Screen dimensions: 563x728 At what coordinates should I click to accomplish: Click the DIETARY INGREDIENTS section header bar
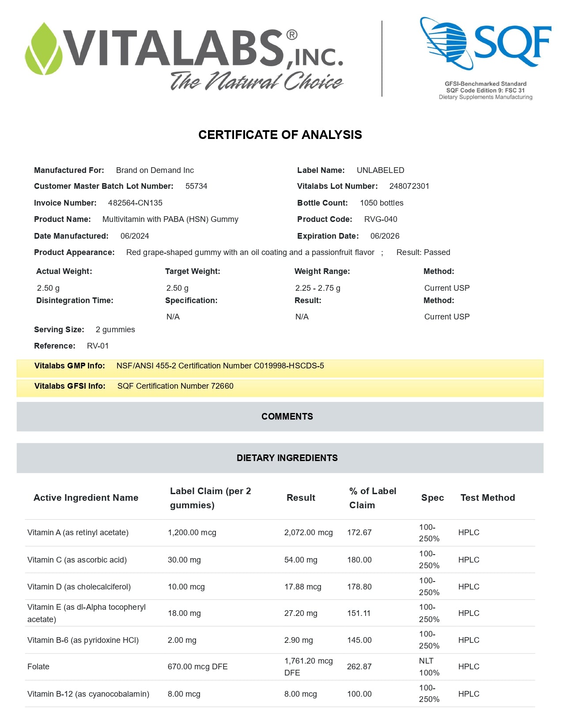coord(280,458)
